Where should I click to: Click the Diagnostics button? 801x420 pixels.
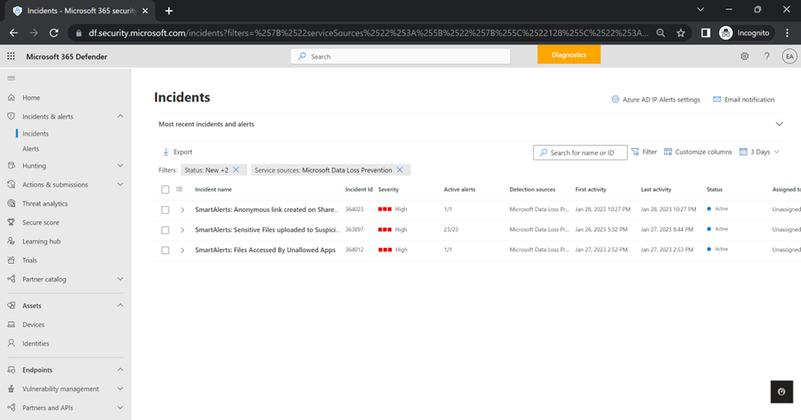569,55
